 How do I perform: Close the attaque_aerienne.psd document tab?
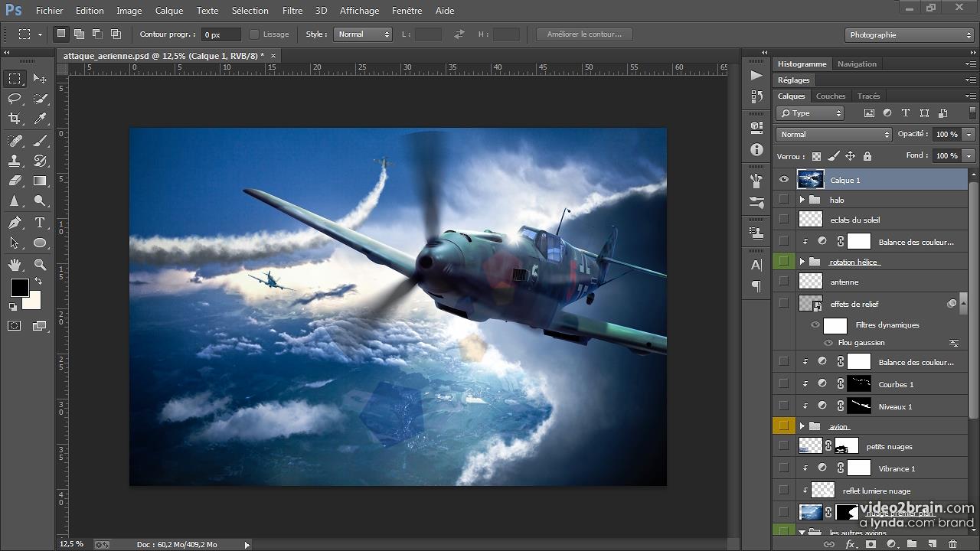click(x=273, y=55)
